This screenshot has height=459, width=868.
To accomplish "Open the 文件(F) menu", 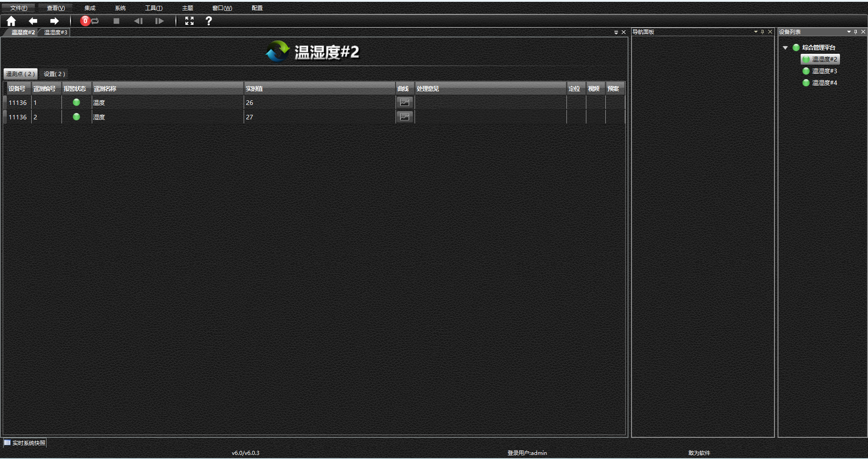I will coord(19,8).
